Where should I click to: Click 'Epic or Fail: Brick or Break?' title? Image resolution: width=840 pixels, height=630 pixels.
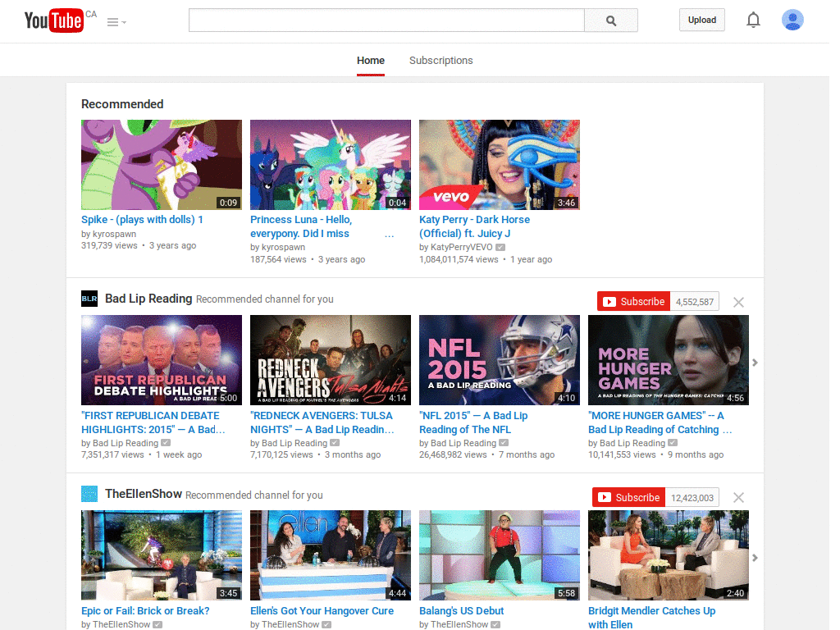[x=145, y=610]
